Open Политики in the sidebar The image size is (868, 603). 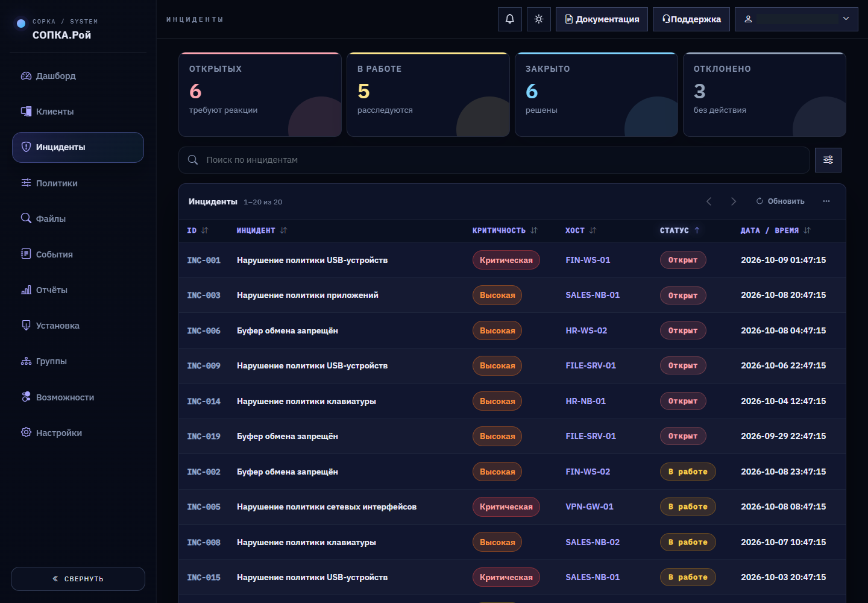pyautogui.click(x=78, y=183)
